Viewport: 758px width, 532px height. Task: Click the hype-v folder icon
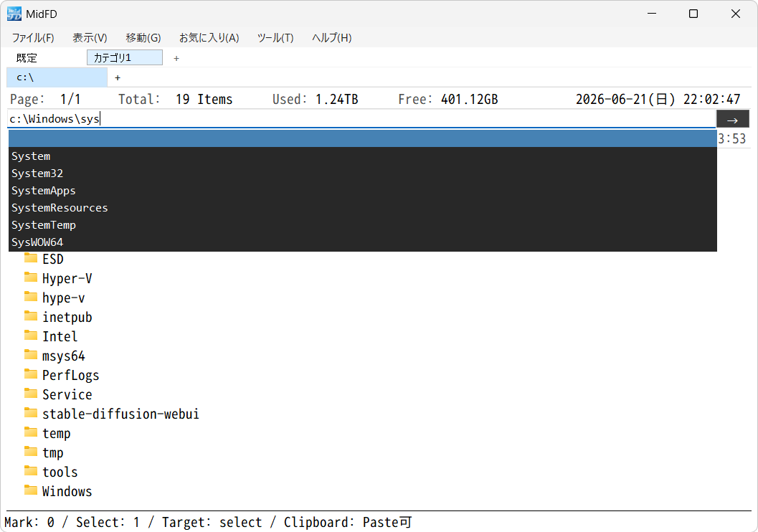click(30, 297)
